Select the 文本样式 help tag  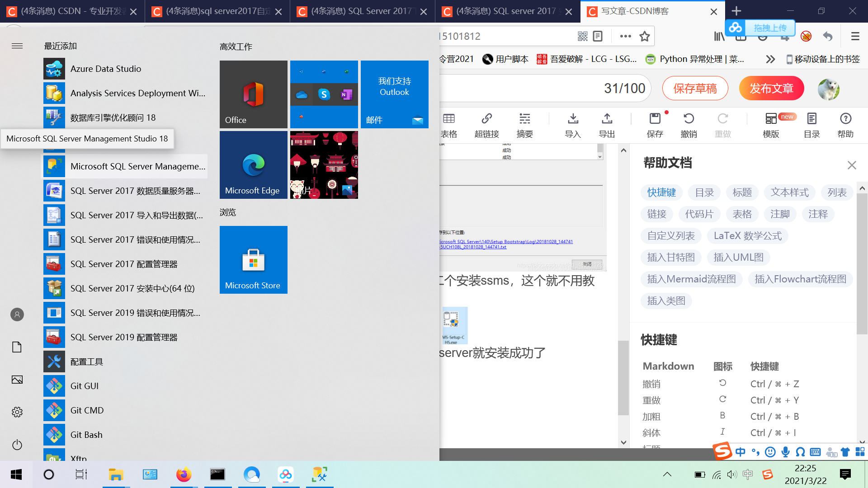click(x=790, y=192)
